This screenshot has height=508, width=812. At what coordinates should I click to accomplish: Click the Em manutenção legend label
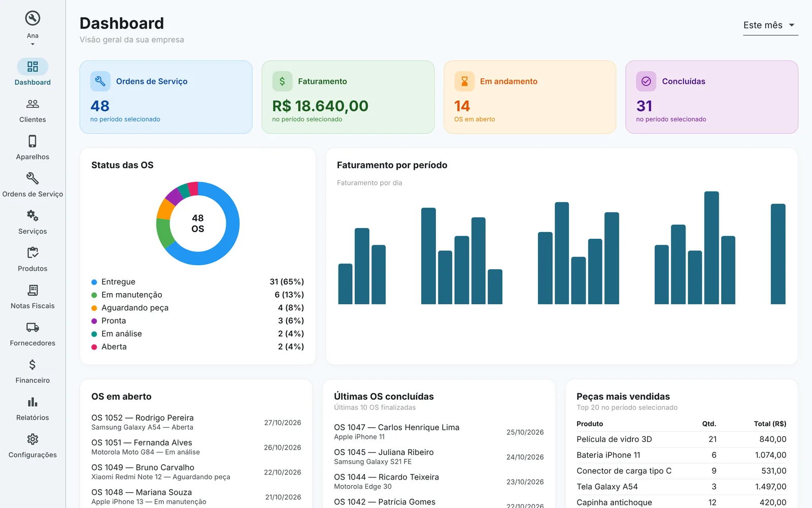[x=131, y=295]
